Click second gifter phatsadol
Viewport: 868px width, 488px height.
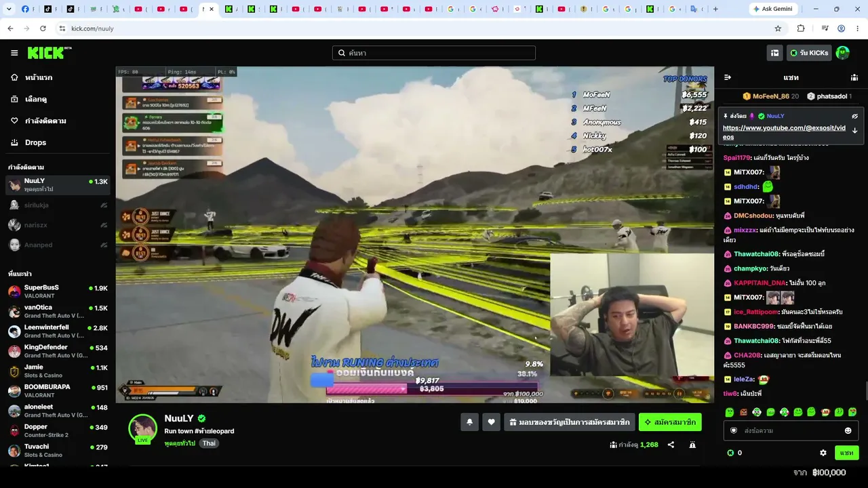click(829, 96)
